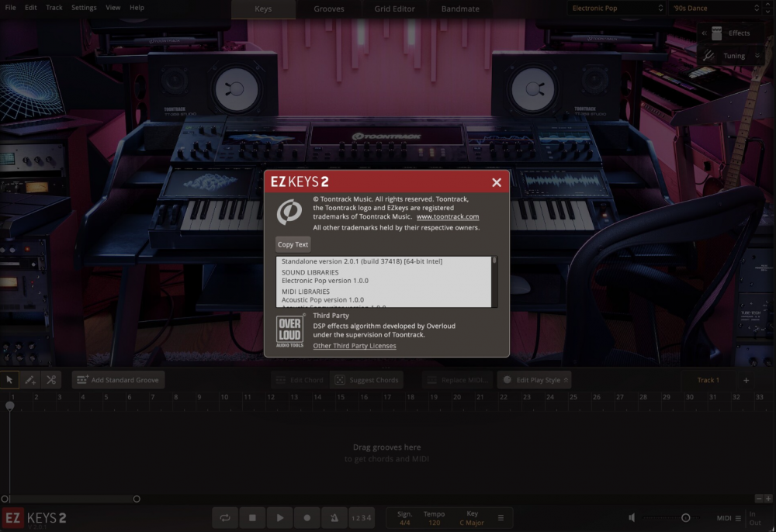Switch to the Grid Editor tab
Viewport: 776px width, 532px height.
[394, 9]
